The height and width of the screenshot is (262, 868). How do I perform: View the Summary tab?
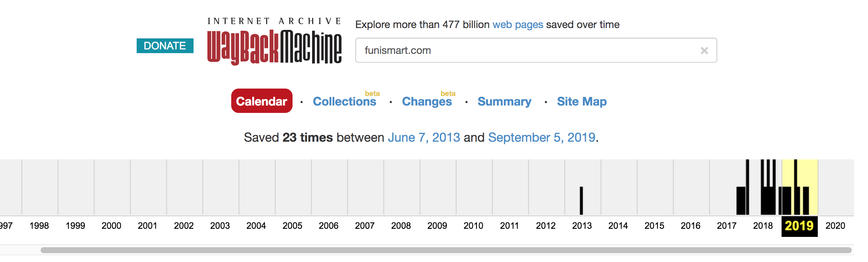(504, 101)
